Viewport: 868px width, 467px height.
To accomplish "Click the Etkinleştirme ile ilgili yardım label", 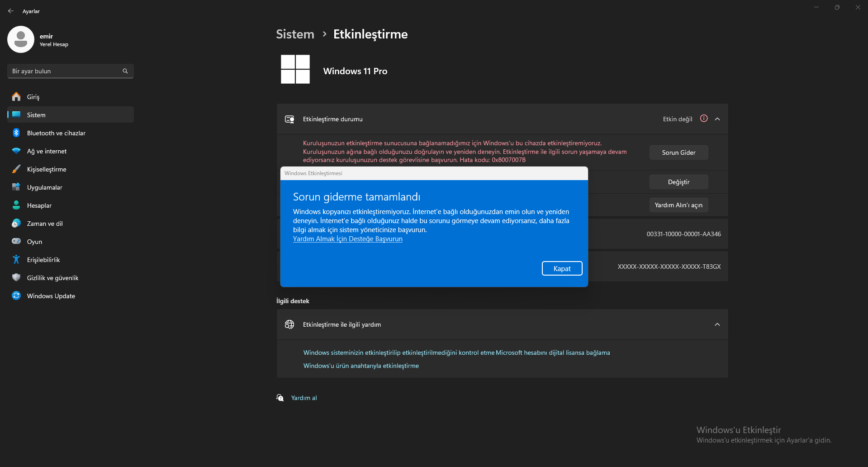I will click(x=342, y=324).
